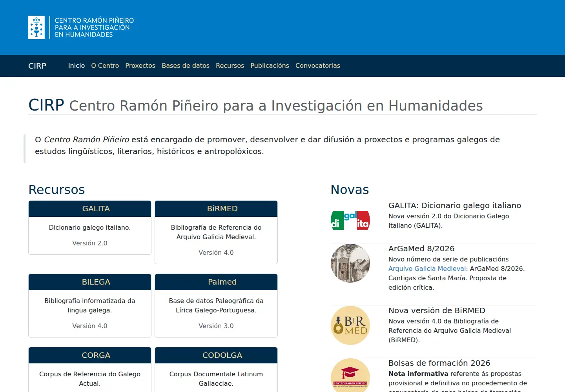Image resolution: width=565 pixels, height=392 pixels.
Task: Click 'Corpus Documentale Latinum Gallaeciae.' text
Action: coord(216,379)
